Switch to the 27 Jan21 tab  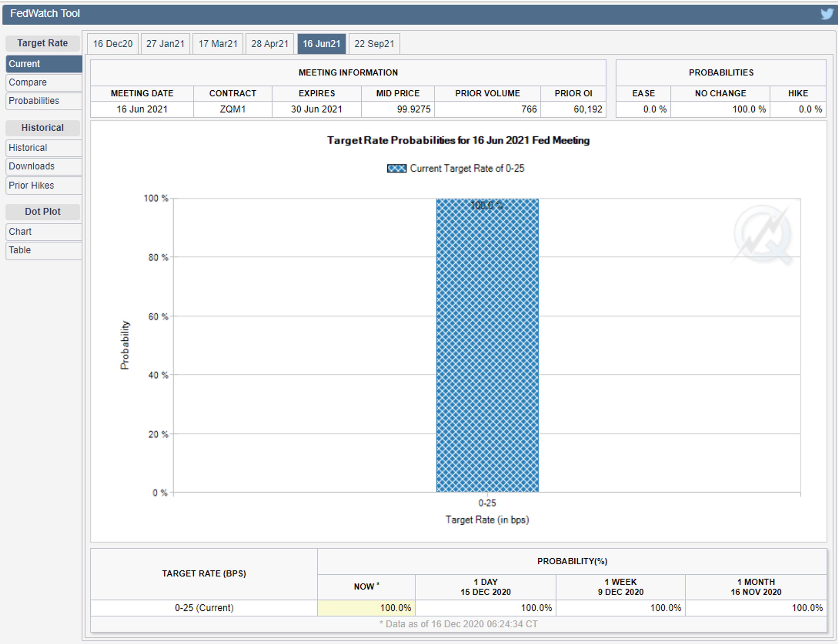(165, 44)
